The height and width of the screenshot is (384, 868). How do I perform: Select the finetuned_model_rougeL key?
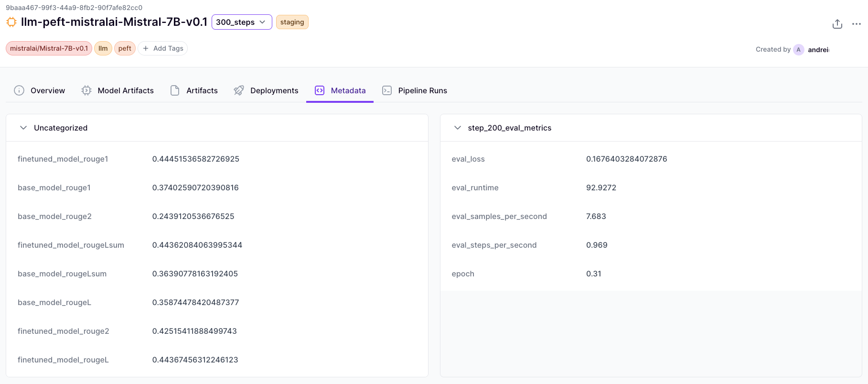[x=63, y=360]
